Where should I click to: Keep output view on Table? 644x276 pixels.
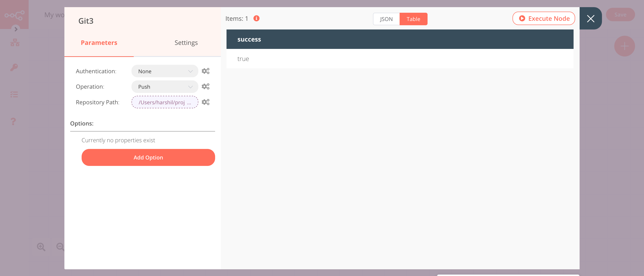click(413, 19)
